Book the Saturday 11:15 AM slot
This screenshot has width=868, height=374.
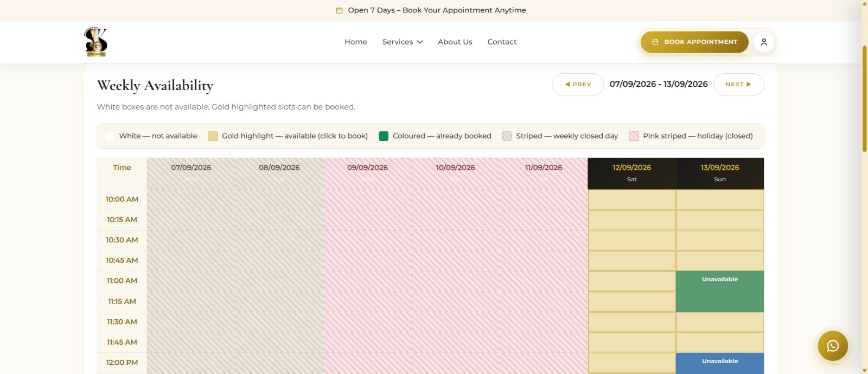[x=631, y=302]
